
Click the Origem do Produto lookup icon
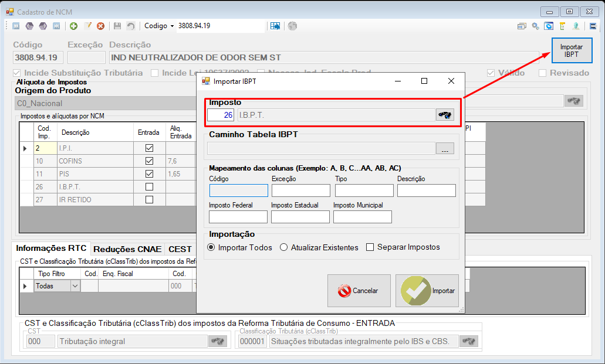coord(574,101)
